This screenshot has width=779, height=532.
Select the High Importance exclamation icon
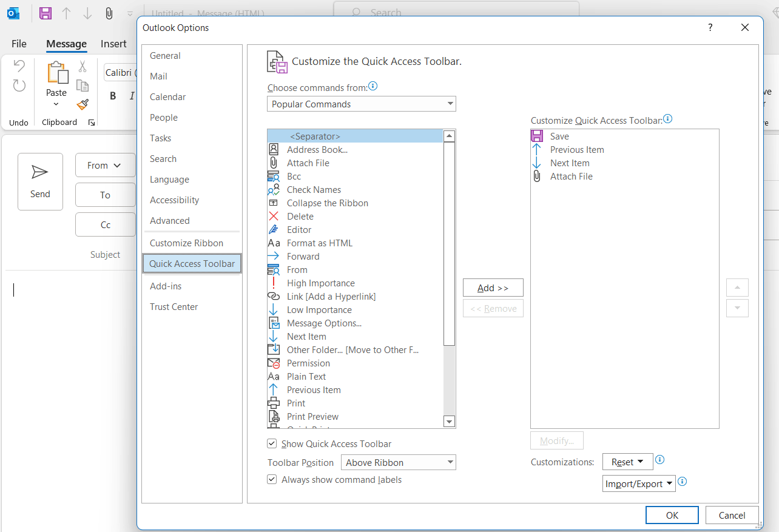274,283
